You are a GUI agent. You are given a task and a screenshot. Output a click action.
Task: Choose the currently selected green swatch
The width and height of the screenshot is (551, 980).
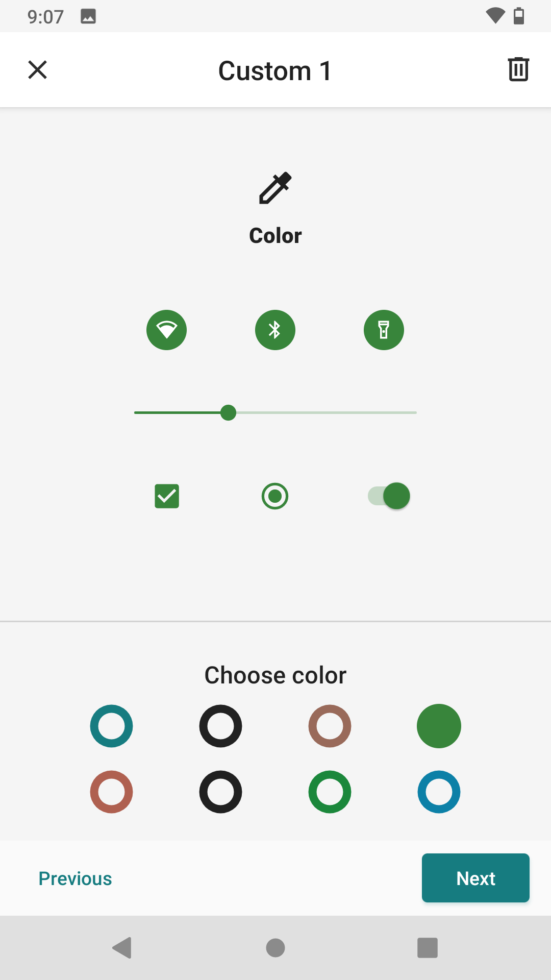click(439, 726)
